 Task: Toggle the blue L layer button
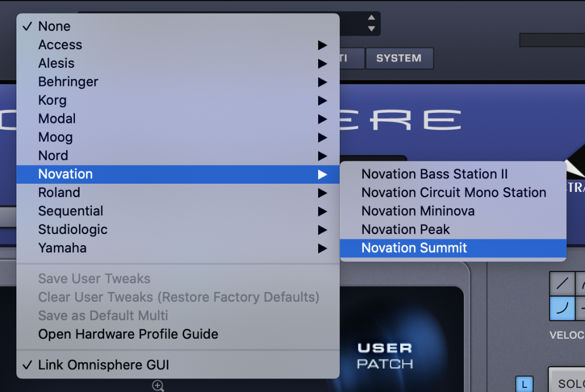525,384
